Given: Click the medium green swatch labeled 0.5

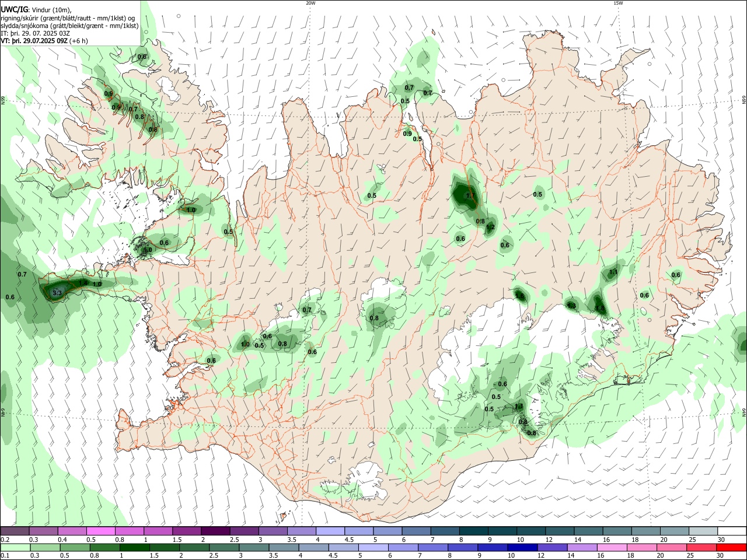Looking at the screenshot, I should click(75, 547).
